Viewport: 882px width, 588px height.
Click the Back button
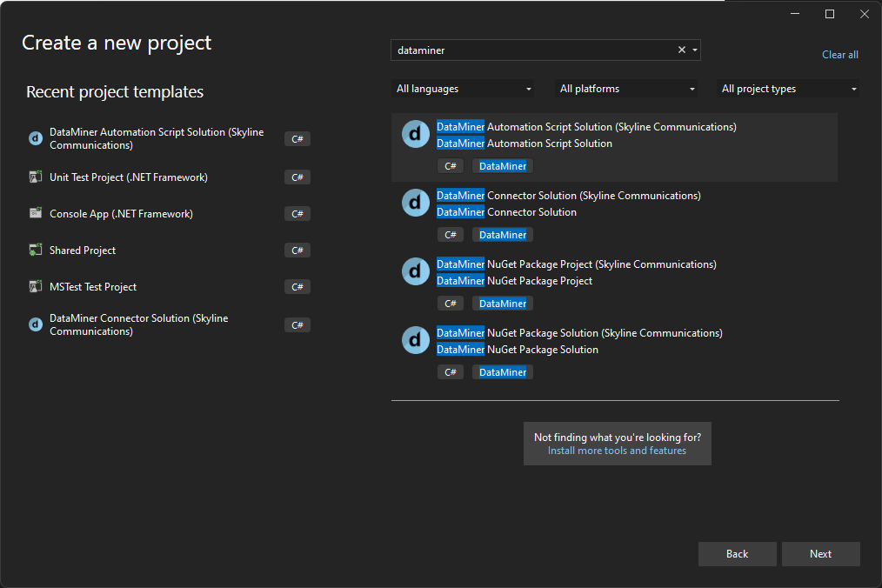pos(738,554)
